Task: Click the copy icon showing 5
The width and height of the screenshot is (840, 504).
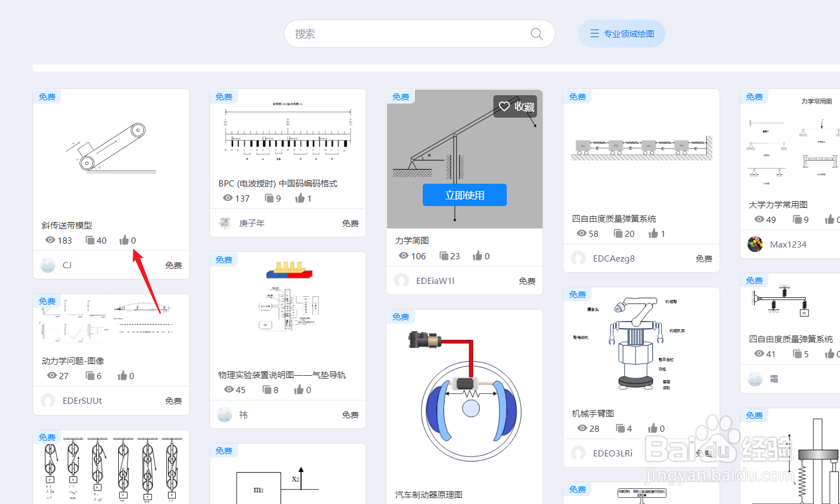Action: tap(797, 354)
